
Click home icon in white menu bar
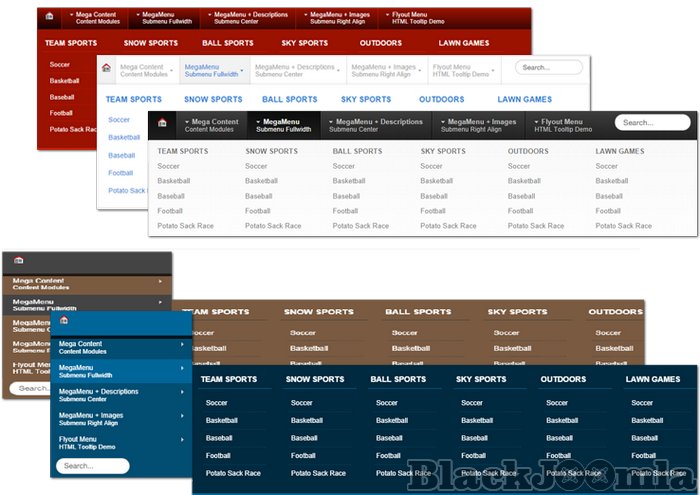(107, 68)
